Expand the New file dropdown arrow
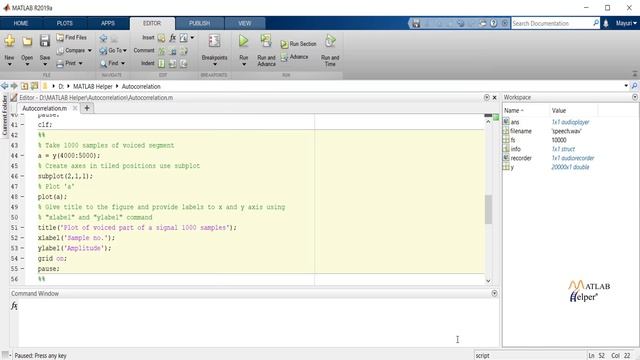640x360 pixels. (9, 64)
